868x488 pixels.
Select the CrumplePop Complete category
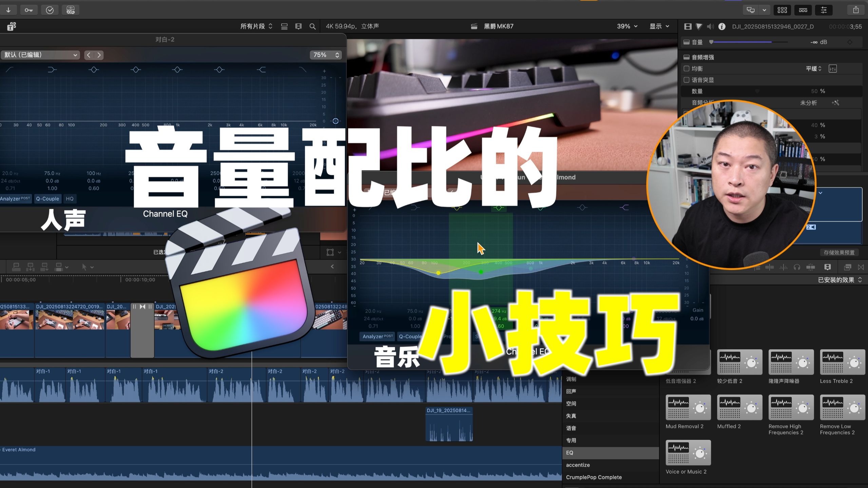tap(611, 477)
